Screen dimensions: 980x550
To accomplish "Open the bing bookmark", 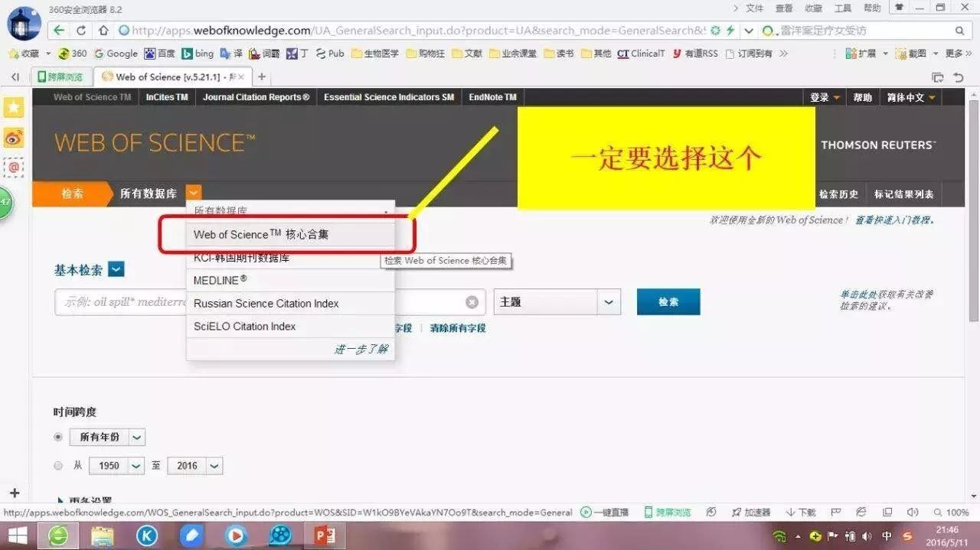I will click(198, 54).
